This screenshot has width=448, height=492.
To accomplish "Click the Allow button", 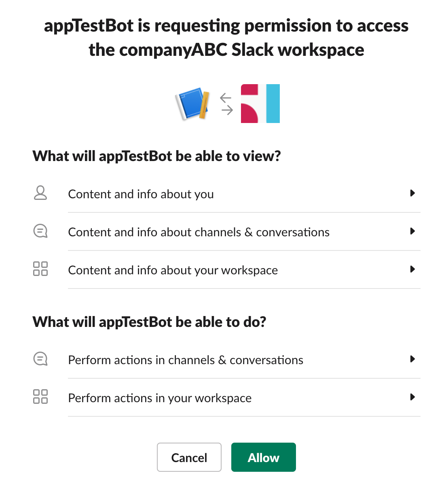I will point(263,457).
